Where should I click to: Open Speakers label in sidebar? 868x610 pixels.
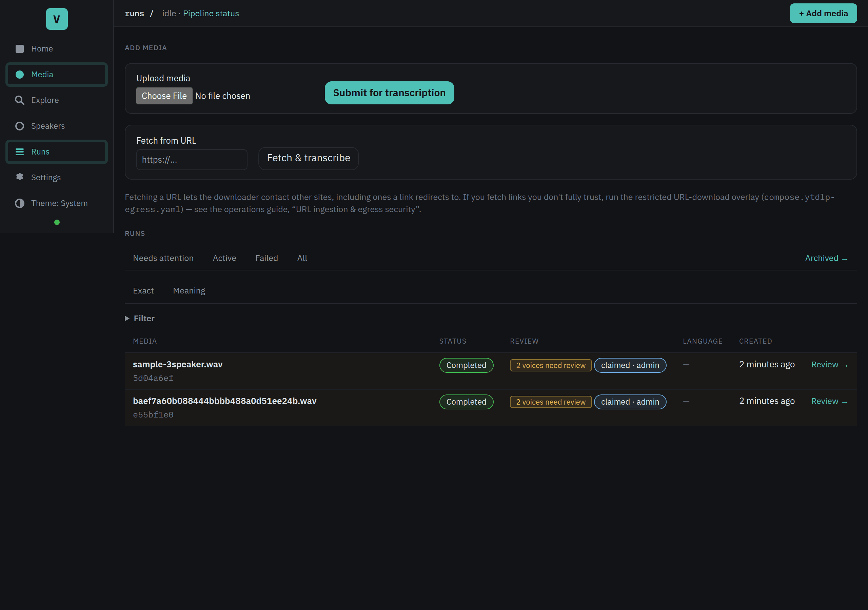point(48,126)
